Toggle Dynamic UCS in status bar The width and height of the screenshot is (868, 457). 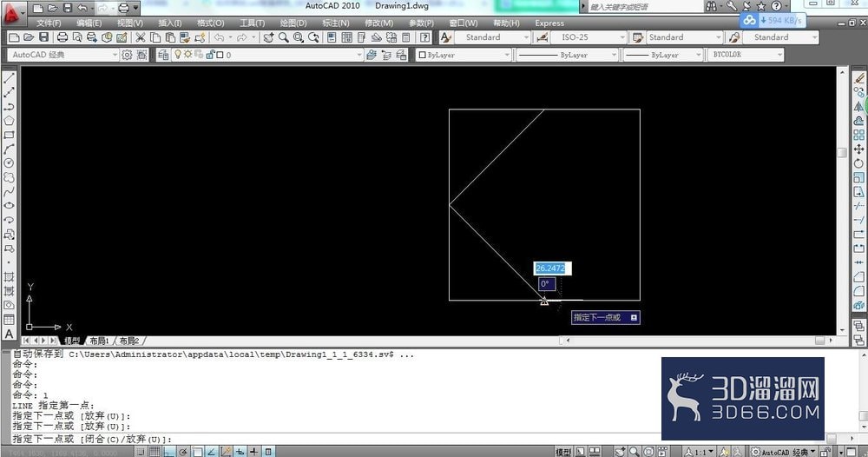(x=226, y=452)
